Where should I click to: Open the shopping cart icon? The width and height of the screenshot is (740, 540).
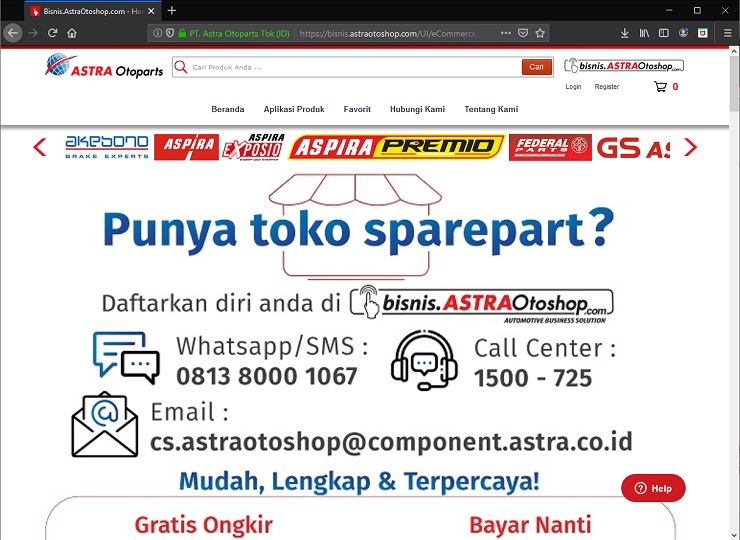pyautogui.click(x=660, y=86)
